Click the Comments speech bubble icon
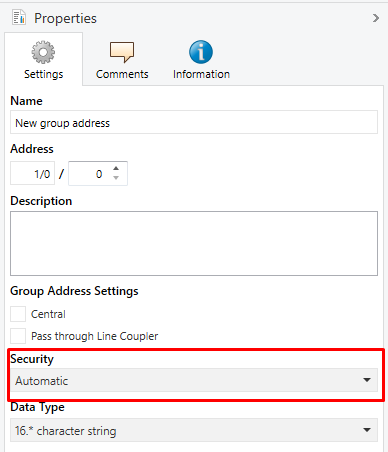The width and height of the screenshot is (388, 452). (122, 52)
